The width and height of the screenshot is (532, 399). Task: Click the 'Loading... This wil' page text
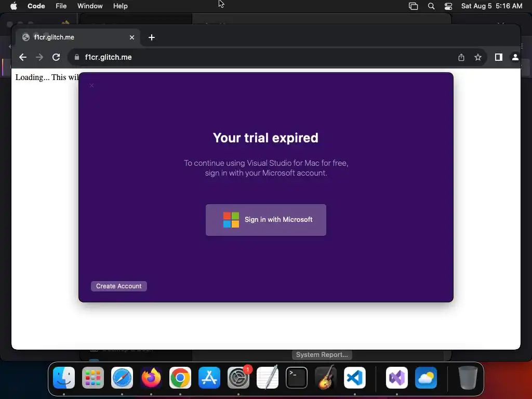tap(47, 77)
